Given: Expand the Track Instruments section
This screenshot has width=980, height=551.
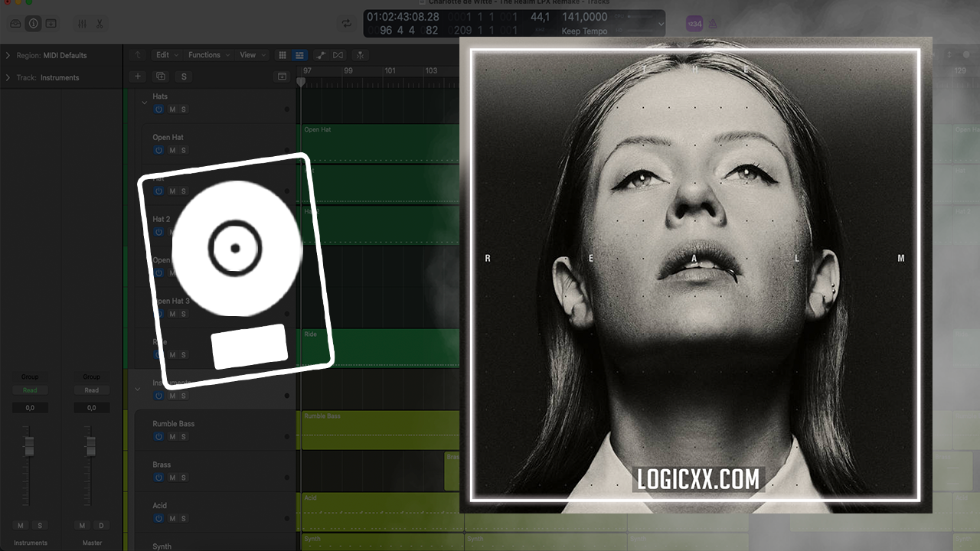Looking at the screenshot, I should tap(8, 77).
